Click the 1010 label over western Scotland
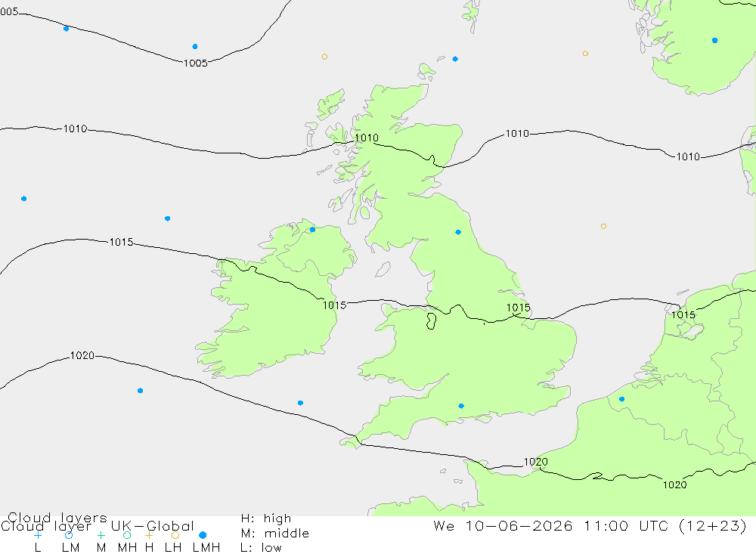The width and height of the screenshot is (756, 554). tap(367, 138)
